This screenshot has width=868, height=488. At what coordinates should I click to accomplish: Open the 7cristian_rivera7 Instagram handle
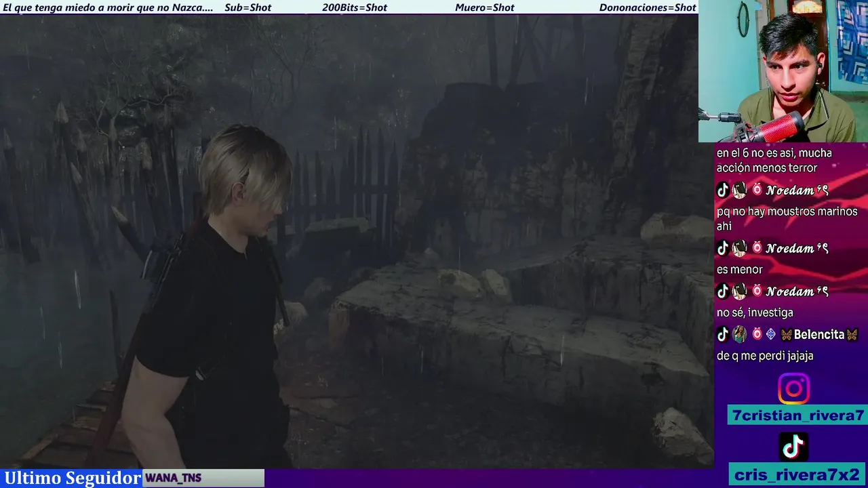pos(798,415)
